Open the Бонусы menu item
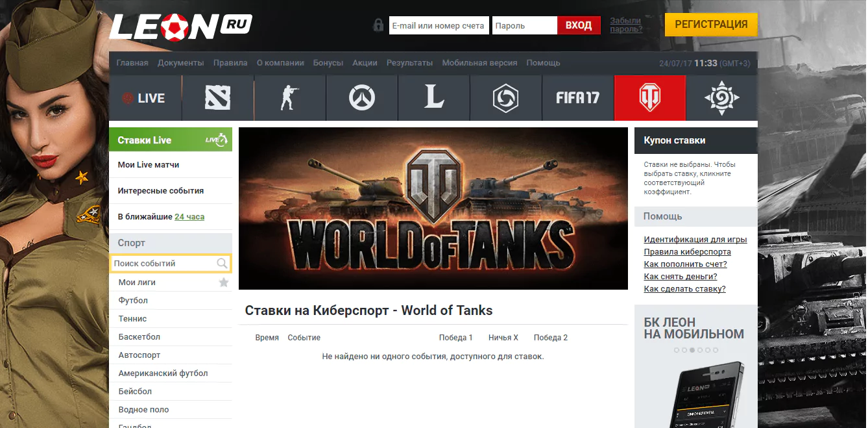868x428 pixels. pos(328,63)
